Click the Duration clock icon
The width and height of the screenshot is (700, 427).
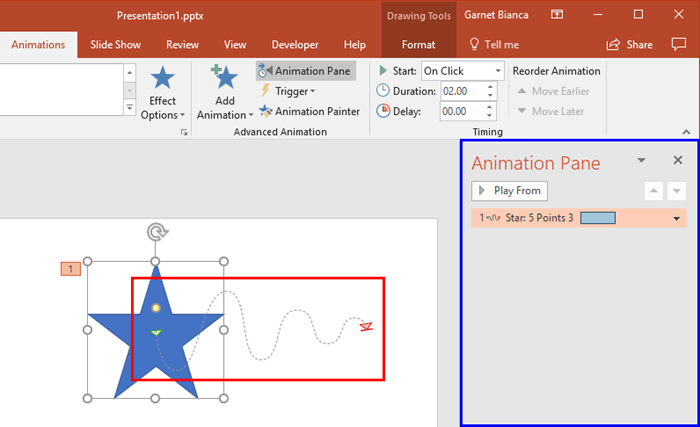point(383,91)
